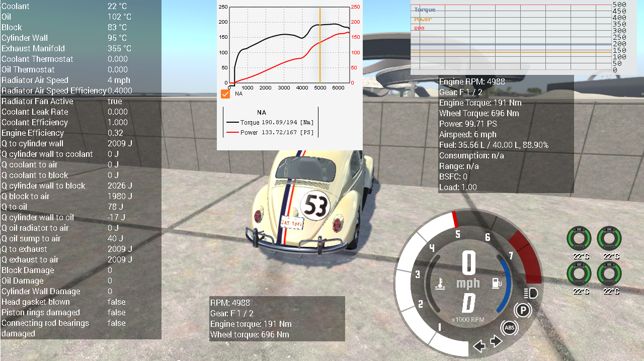Click the parking brake (P) indicator icon
Viewport: 644px width, 361px height.
[523, 311]
